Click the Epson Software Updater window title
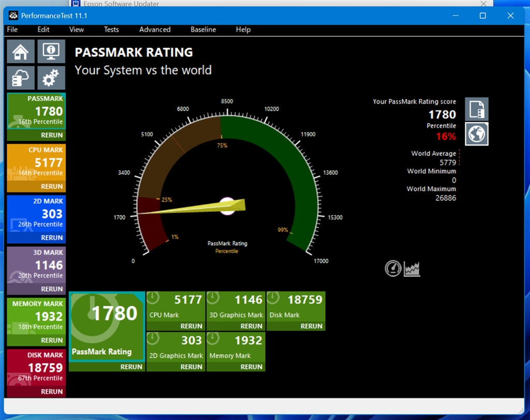 coord(121,4)
